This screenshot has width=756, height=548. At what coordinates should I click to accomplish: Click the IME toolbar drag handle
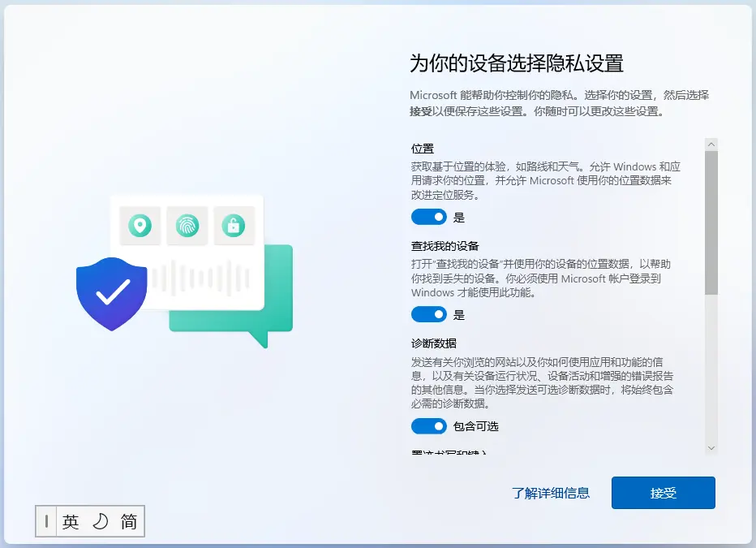pyautogui.click(x=46, y=522)
